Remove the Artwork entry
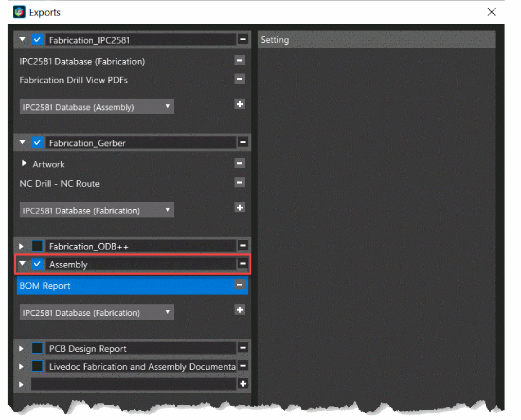Viewport: 521px width, 420px height. pyautogui.click(x=240, y=163)
